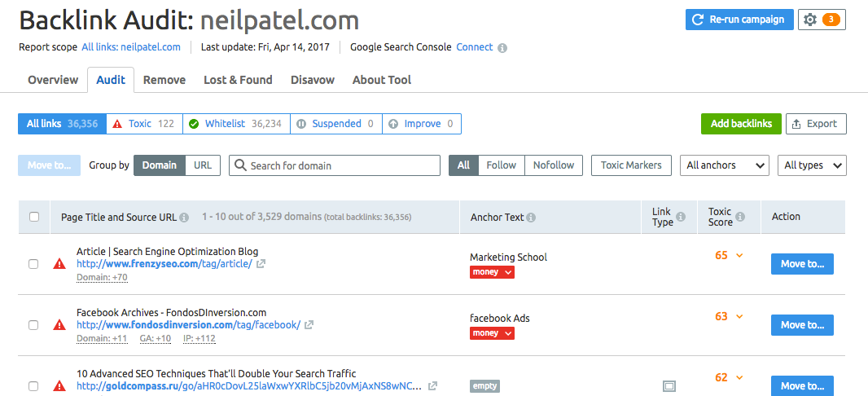This screenshot has height=396, width=868.
Task: Tick the select-all checkbox in table header
Action: [34, 217]
